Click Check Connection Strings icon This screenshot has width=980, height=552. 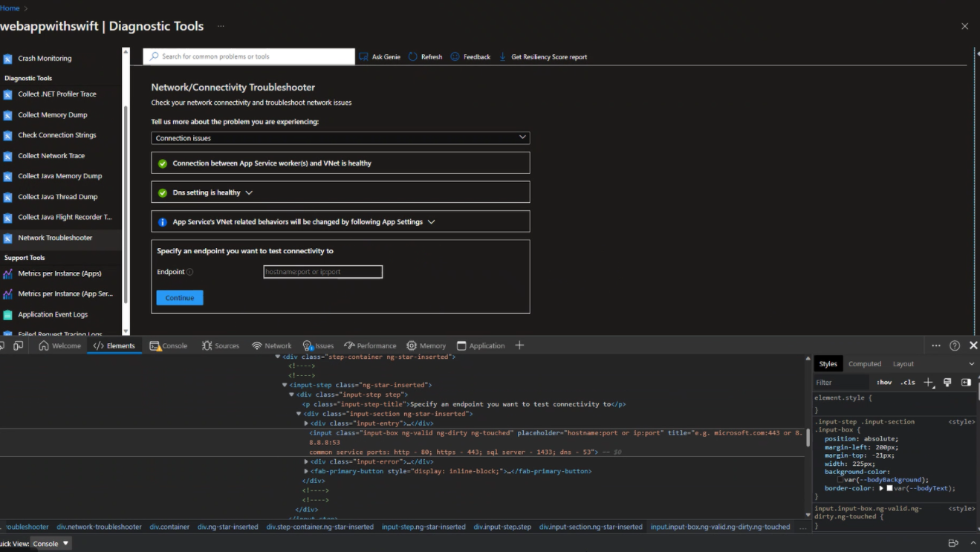[7, 135]
